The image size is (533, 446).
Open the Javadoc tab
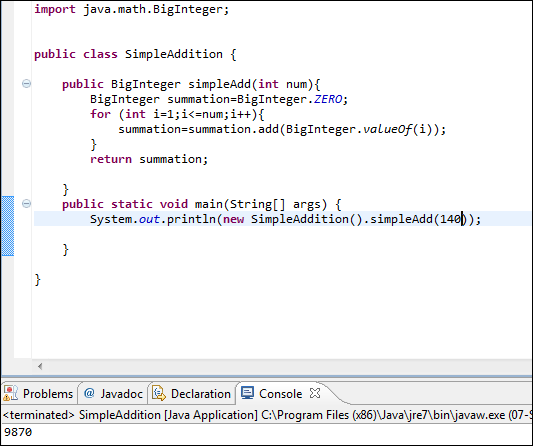[x=113, y=394]
